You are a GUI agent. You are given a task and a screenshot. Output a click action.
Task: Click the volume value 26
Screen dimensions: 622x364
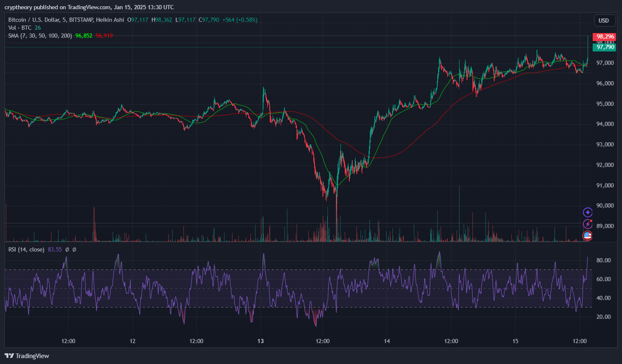[x=38, y=28]
